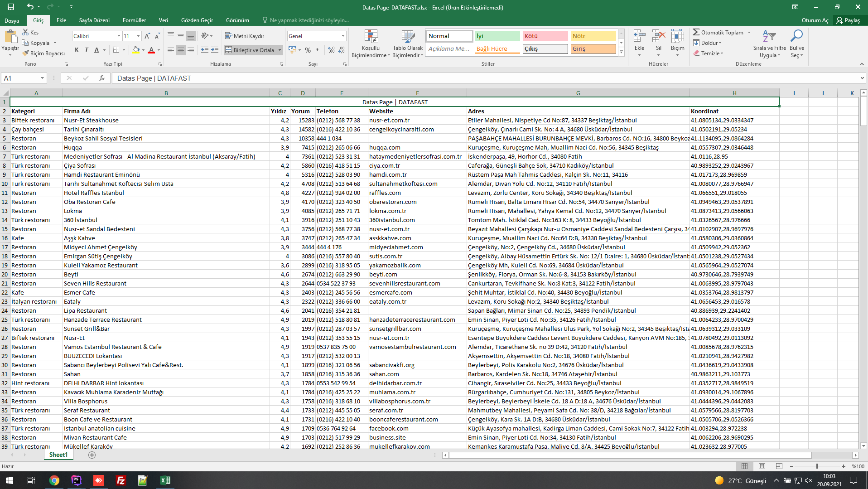Switch to the Gözden Geçir tab
Screen dimensions: 868x489
[197, 20]
